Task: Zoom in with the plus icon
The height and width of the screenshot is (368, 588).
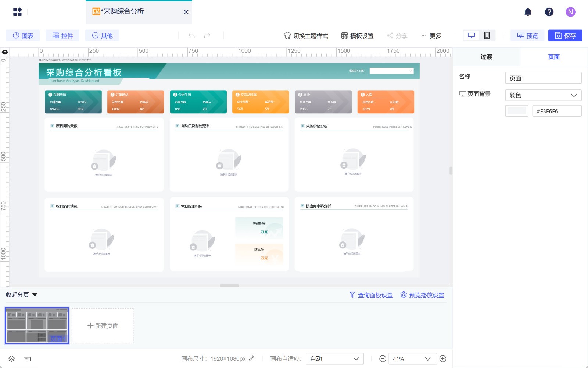Action: coord(443,359)
